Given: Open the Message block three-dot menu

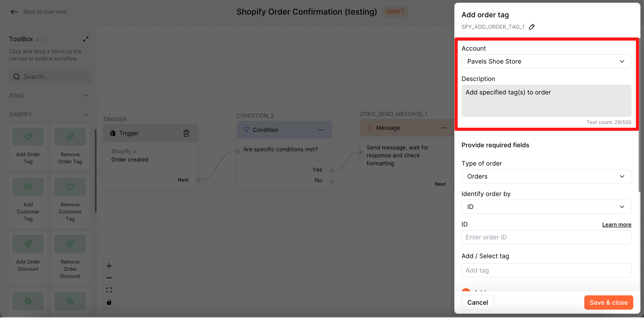Looking at the screenshot, I should point(444,128).
